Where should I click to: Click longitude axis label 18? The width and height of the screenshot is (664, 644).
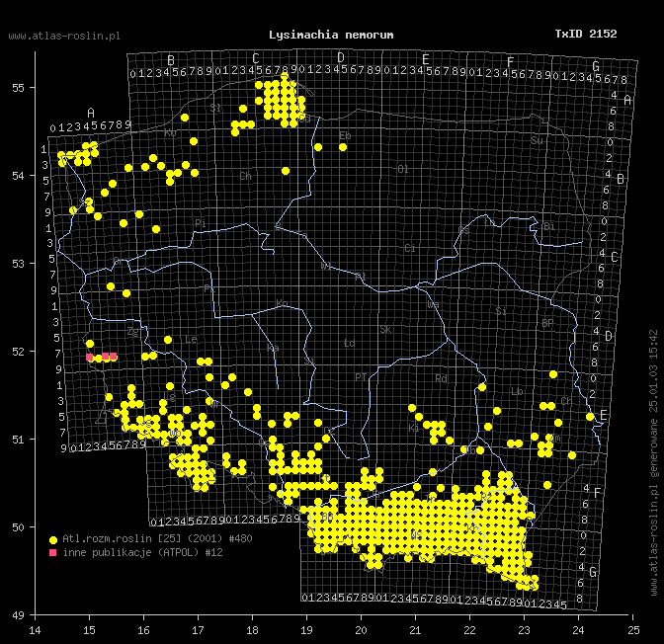252,630
